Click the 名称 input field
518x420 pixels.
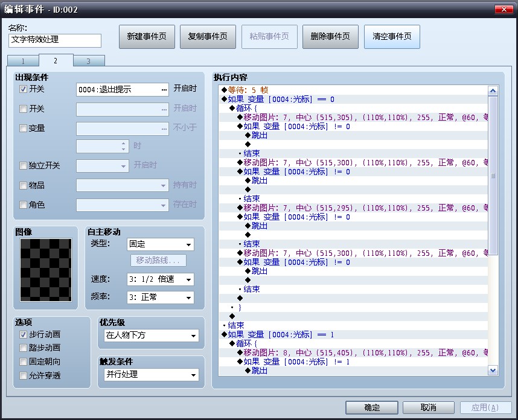tap(55, 40)
